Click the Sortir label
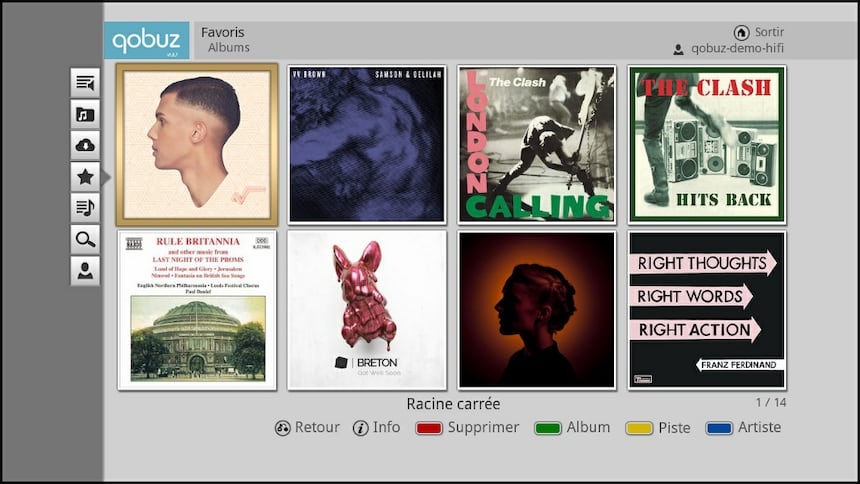The width and height of the screenshot is (860, 484). [769, 32]
